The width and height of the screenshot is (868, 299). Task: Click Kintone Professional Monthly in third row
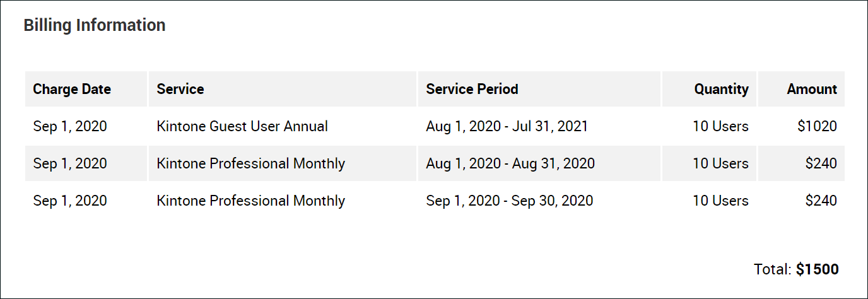click(251, 201)
